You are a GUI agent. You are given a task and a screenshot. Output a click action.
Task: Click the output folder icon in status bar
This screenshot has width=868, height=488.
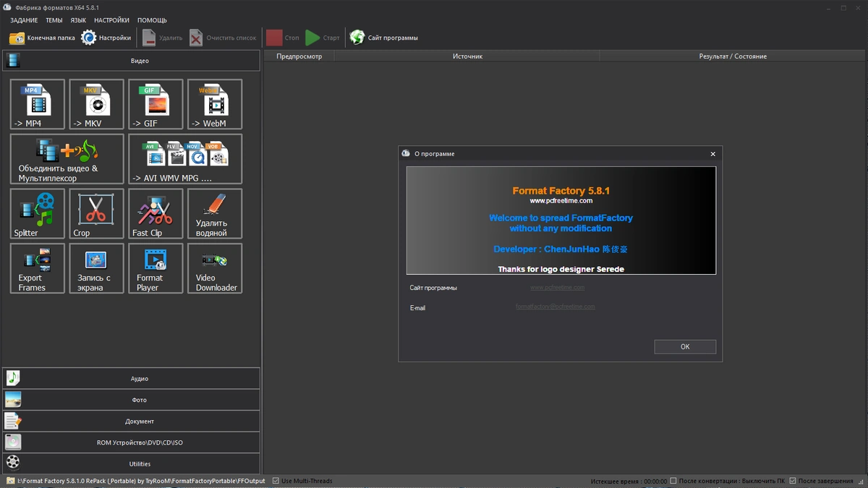click(x=11, y=481)
